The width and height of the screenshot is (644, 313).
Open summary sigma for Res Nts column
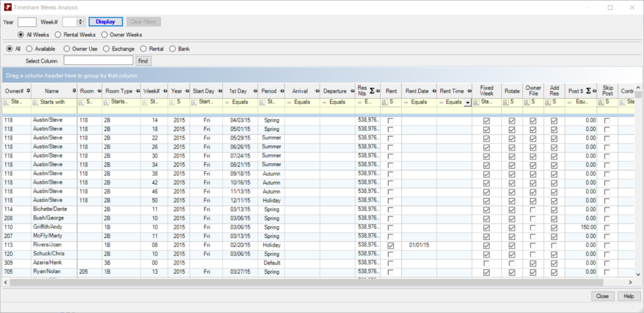pos(371,91)
